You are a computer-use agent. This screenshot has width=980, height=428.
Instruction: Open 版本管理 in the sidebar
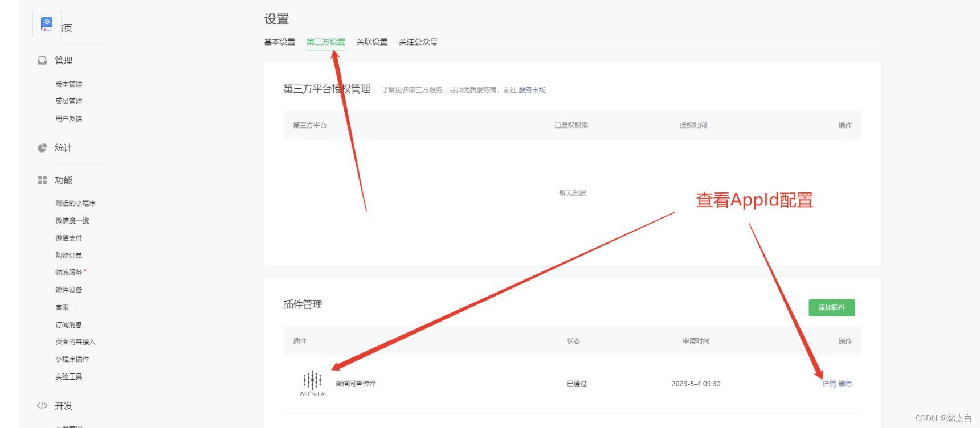[x=69, y=84]
